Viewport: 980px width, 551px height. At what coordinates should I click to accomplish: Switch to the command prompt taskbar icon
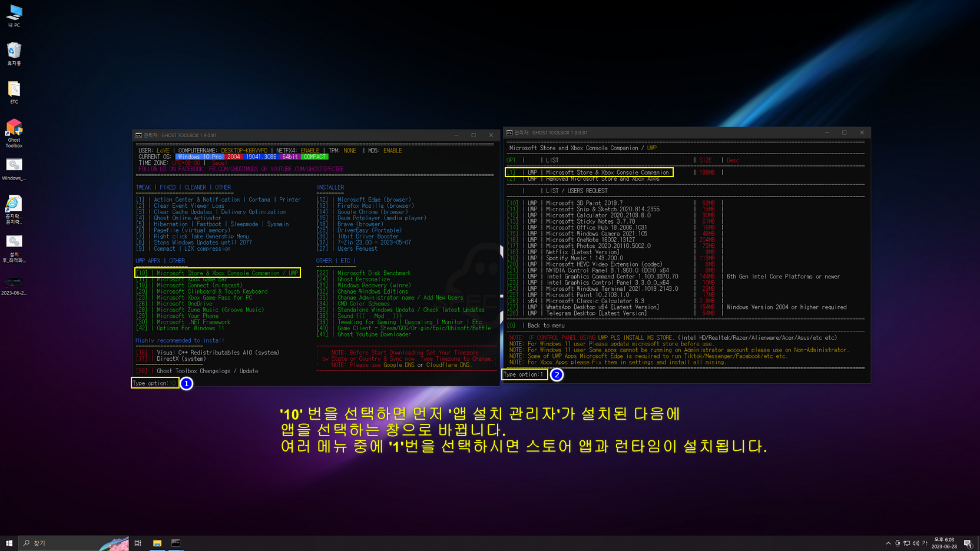point(176,543)
